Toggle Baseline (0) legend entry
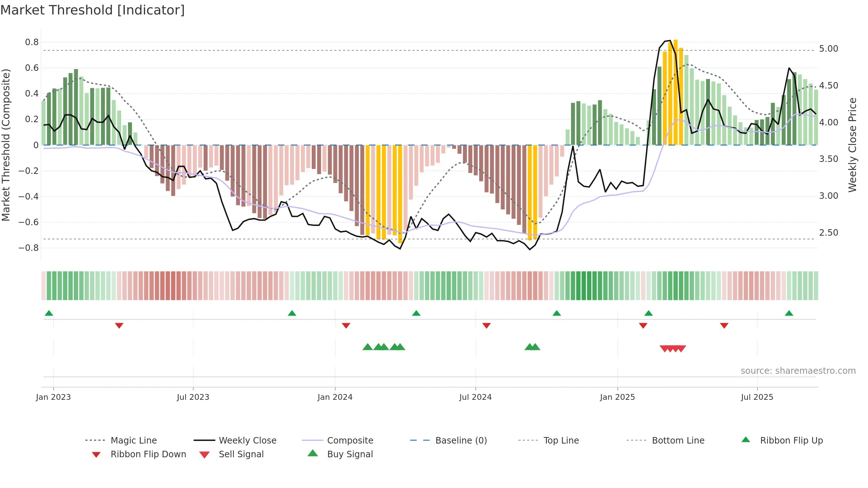The image size is (868, 488). [x=448, y=440]
